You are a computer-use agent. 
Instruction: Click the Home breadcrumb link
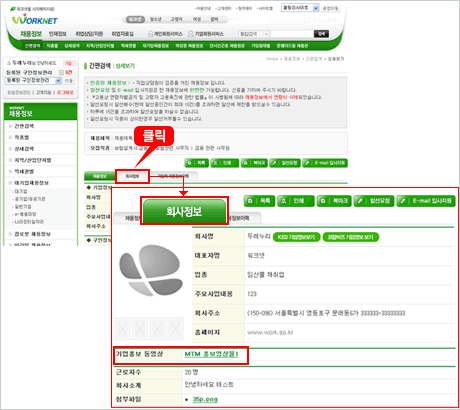click(272, 59)
